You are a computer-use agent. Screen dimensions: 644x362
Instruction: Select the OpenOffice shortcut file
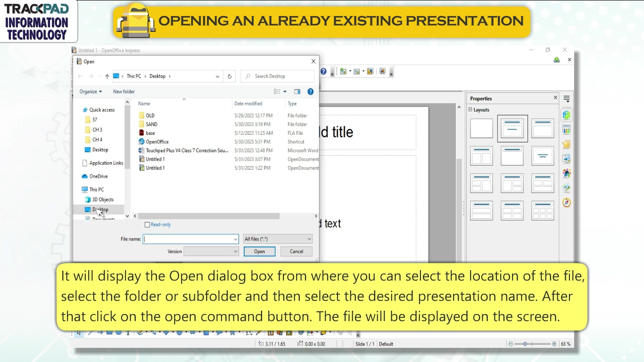coord(157,142)
